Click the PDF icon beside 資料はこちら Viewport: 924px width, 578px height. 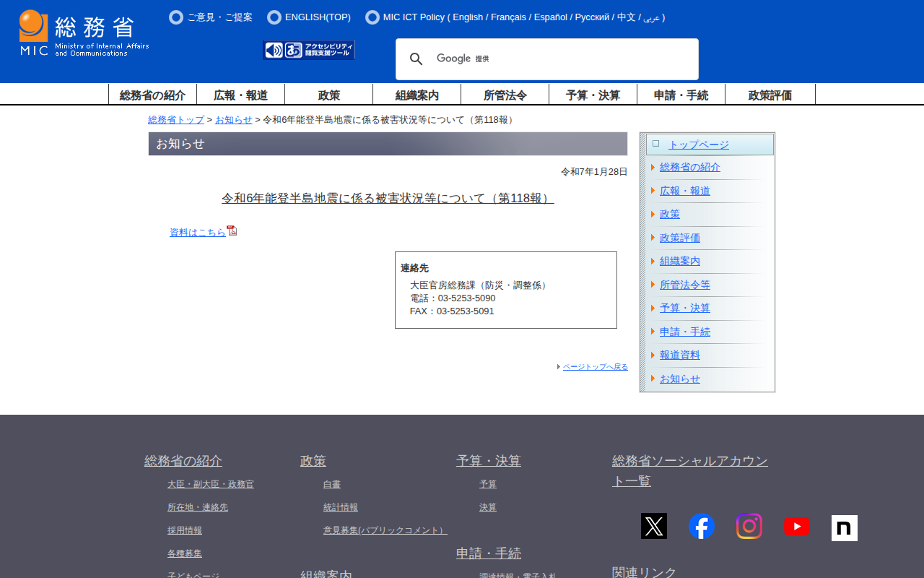point(232,231)
